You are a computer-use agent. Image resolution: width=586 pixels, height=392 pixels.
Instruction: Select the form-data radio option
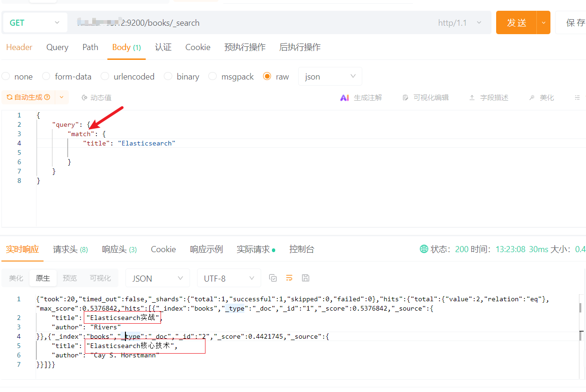[46, 76]
